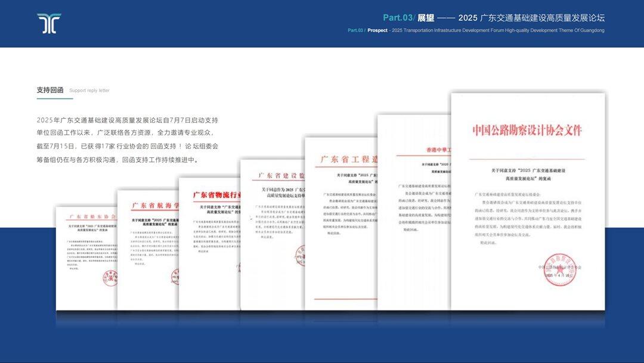
Task: Click the forum logo in the header
Action: [x=49, y=23]
